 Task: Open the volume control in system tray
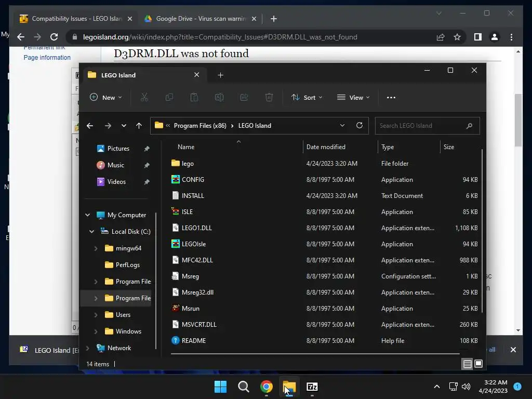[x=466, y=387]
